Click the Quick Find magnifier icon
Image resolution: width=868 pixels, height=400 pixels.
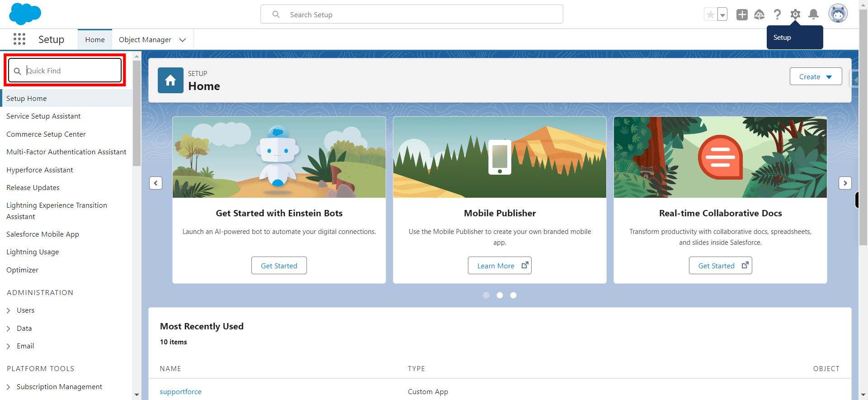[x=18, y=71]
